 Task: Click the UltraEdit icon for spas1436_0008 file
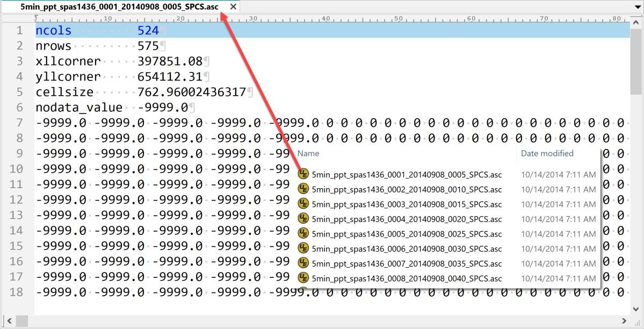(303, 278)
